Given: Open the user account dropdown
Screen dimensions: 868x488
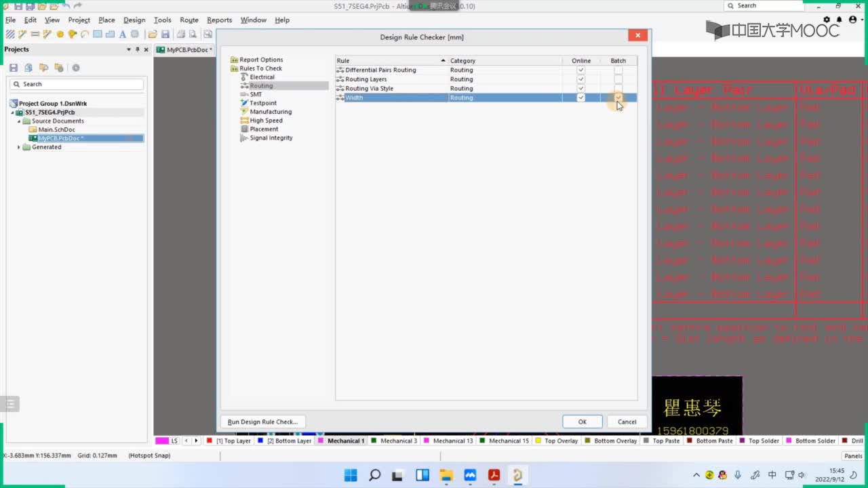Looking at the screenshot, I should click(854, 20).
